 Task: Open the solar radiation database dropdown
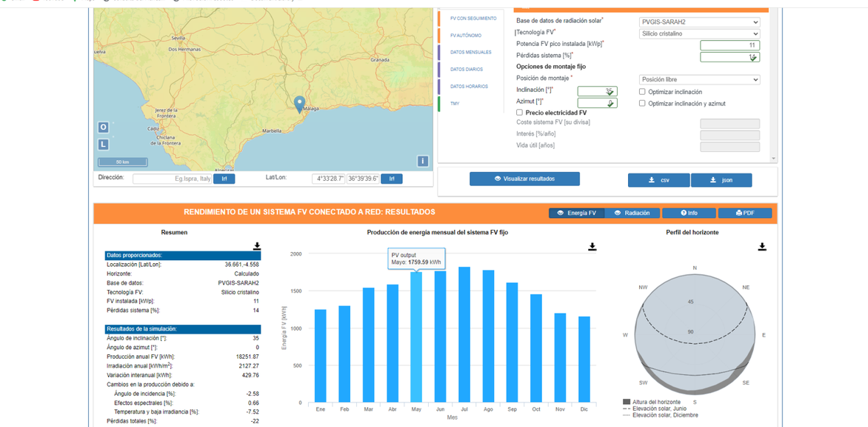(700, 22)
